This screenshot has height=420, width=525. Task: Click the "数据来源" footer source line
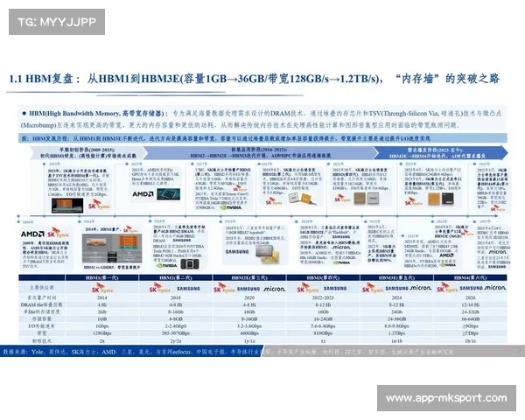click(227, 352)
